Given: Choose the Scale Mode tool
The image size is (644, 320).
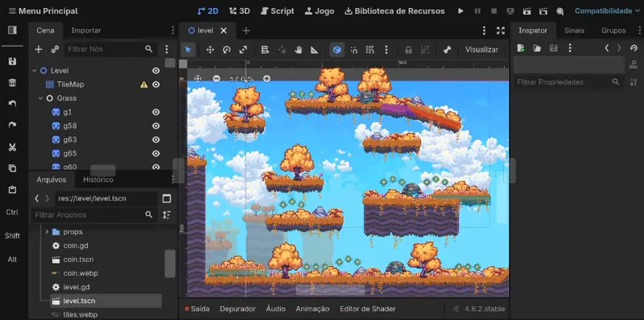Looking at the screenshot, I should pyautogui.click(x=243, y=50).
